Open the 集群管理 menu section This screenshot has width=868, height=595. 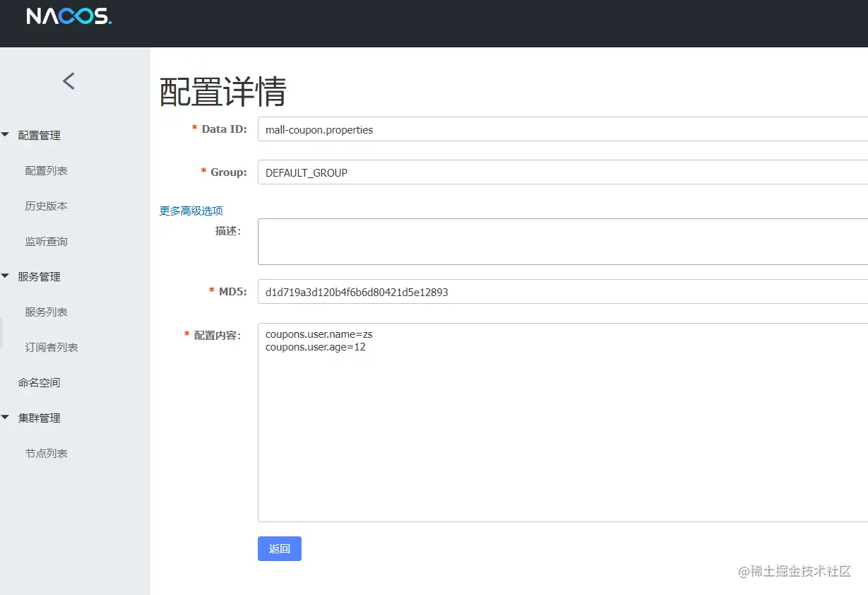coord(40,418)
